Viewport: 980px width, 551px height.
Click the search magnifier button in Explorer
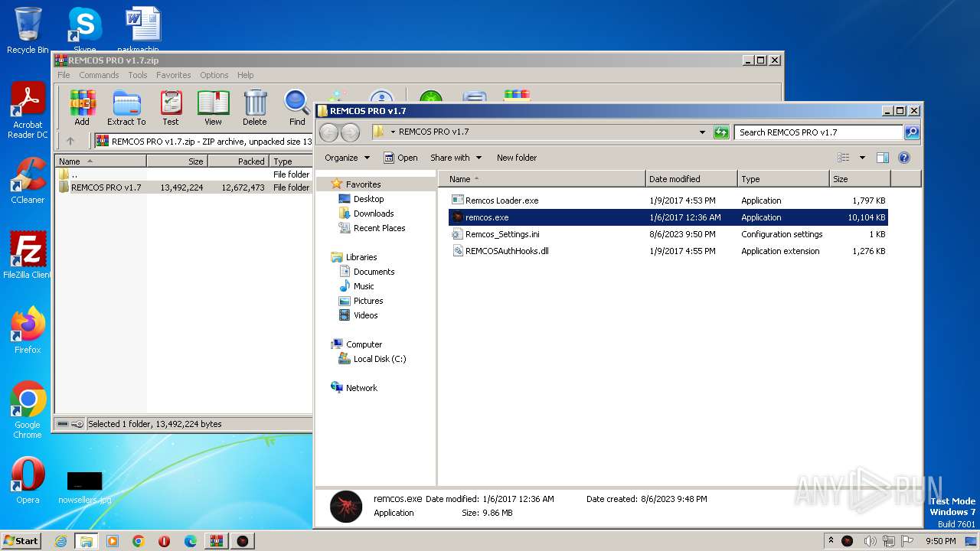(911, 132)
